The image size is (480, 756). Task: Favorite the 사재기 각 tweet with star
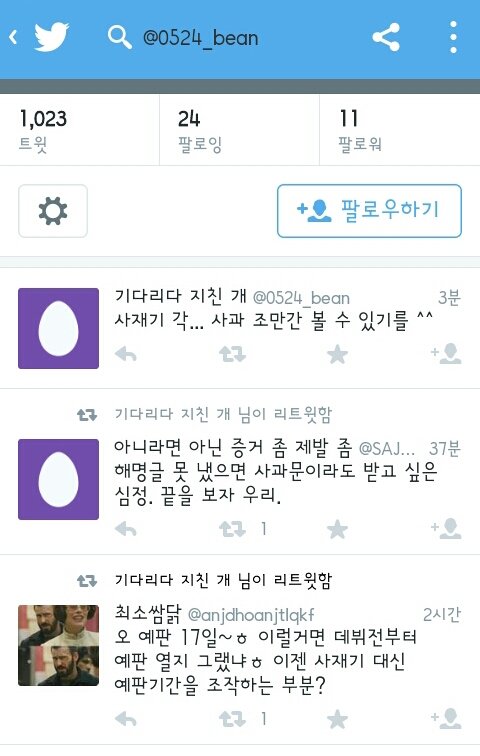tap(337, 355)
